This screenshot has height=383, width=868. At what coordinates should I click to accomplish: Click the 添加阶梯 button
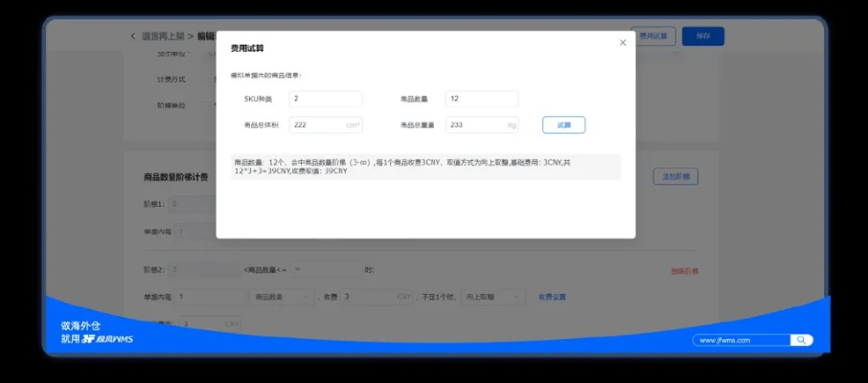[676, 176]
